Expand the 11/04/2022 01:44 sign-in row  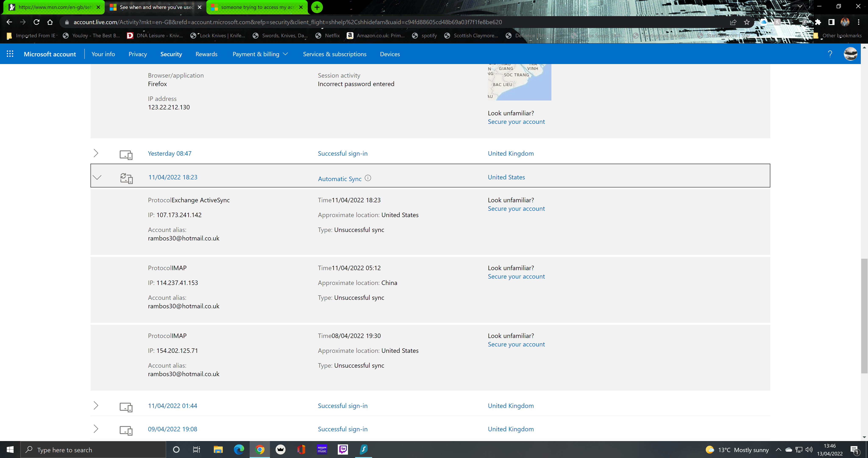(96, 405)
